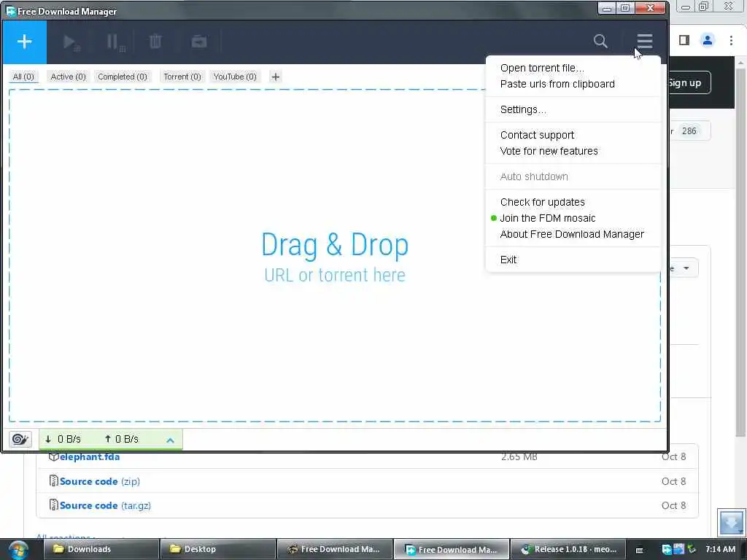Select the Active (0) filter tab

click(x=68, y=77)
